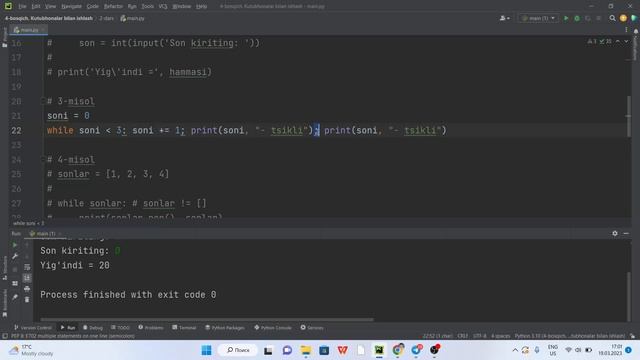
Task: Open the Python Packages tool window
Action: tap(225, 327)
